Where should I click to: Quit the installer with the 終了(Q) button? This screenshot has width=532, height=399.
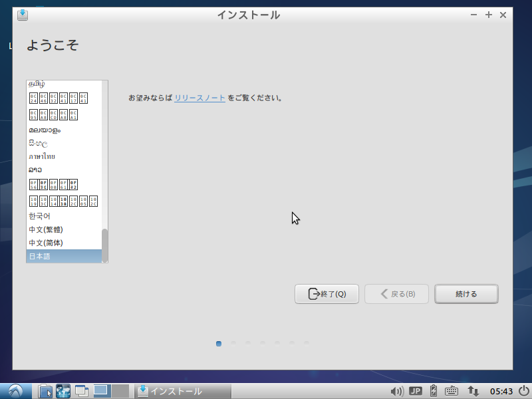(x=327, y=294)
